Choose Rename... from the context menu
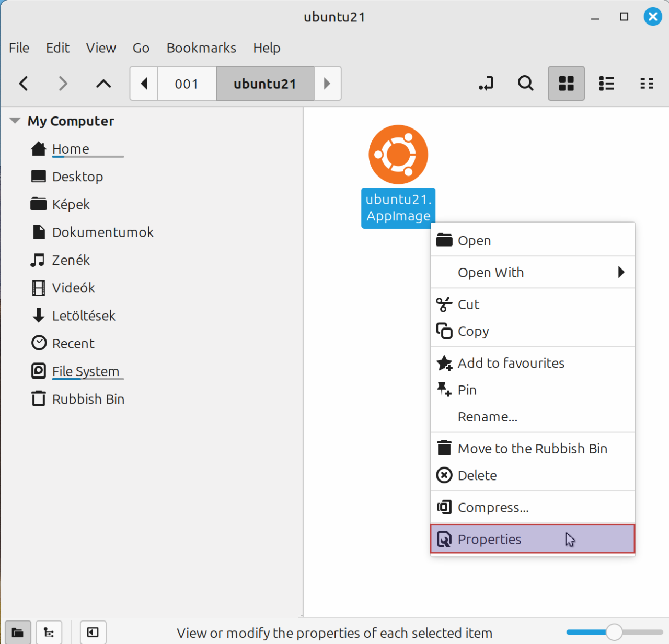Image resolution: width=669 pixels, height=644 pixels. [x=533, y=417]
